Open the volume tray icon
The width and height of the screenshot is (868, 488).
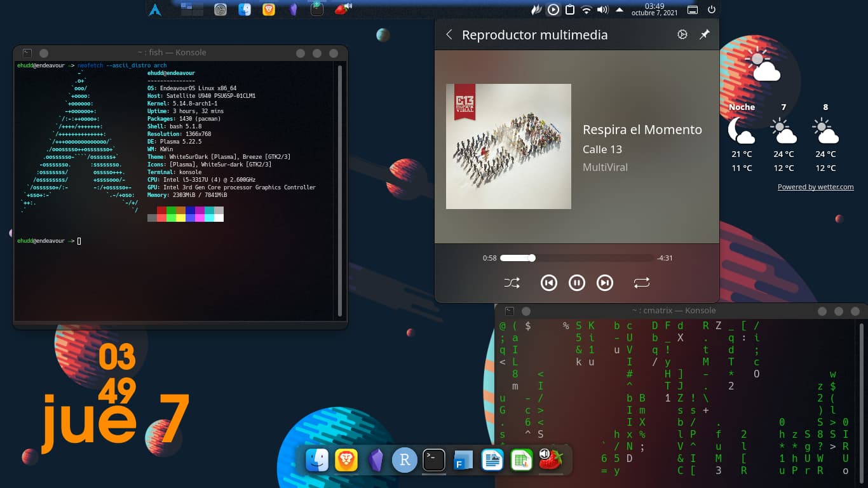click(603, 10)
